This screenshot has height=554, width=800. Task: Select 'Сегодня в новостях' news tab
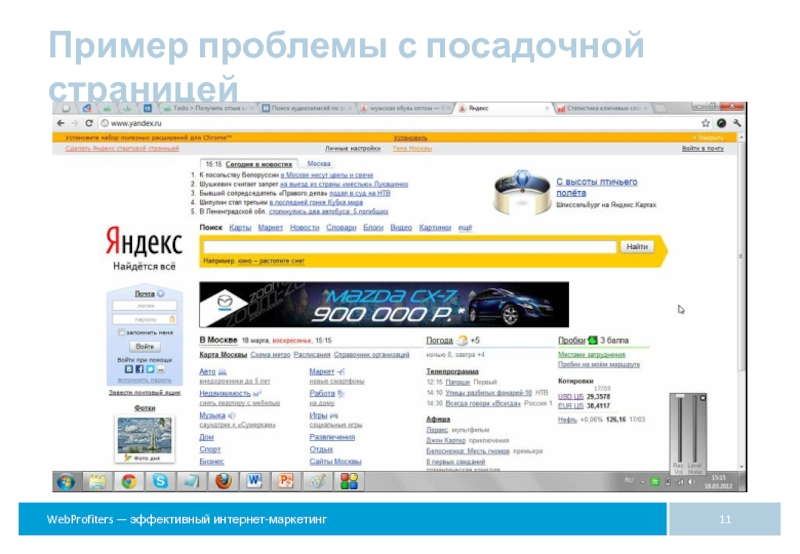[259, 164]
